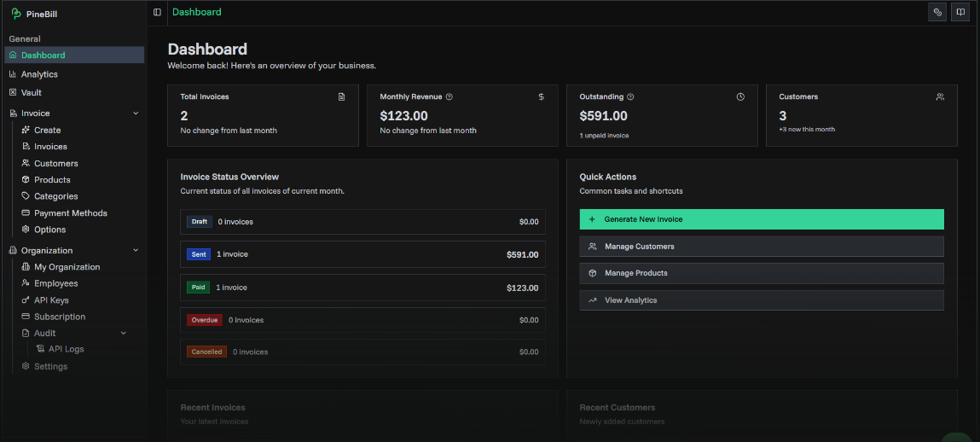Collapse the Invoice section chevron
Screen dimensions: 980x442
click(x=136, y=113)
